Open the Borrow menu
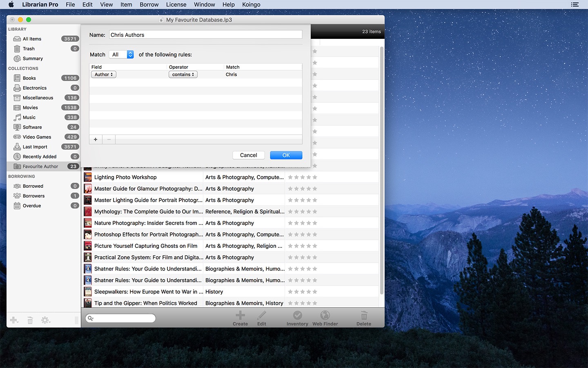 click(x=149, y=4)
